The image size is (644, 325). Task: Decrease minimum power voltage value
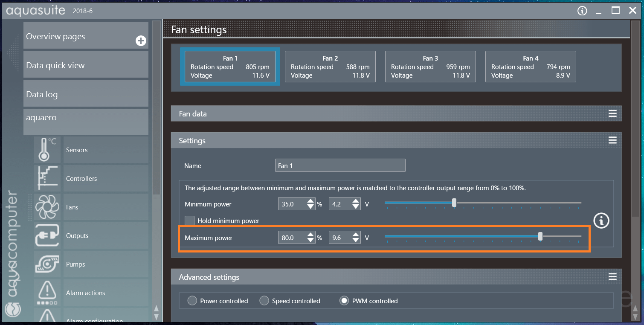(x=356, y=207)
